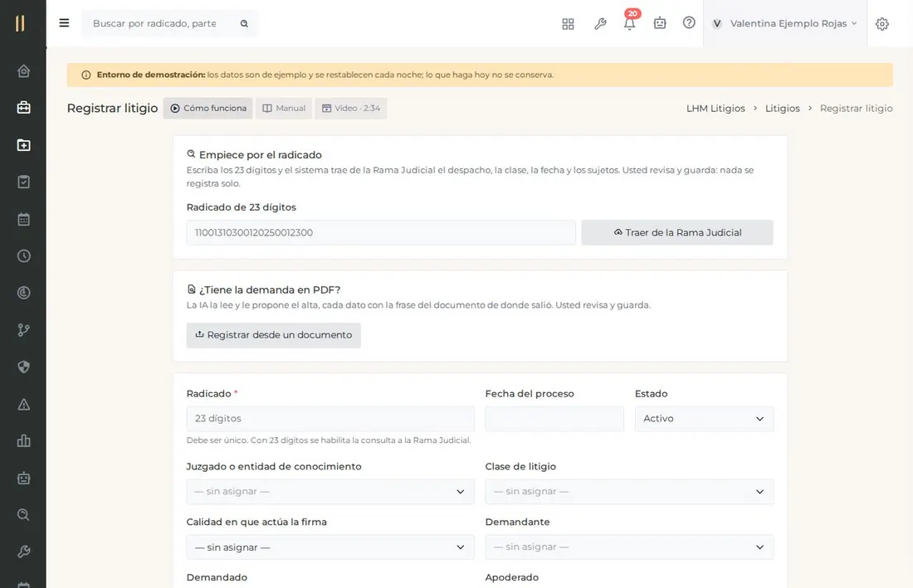Click Registrar desde un documento button
The image size is (913, 588).
coord(274,335)
